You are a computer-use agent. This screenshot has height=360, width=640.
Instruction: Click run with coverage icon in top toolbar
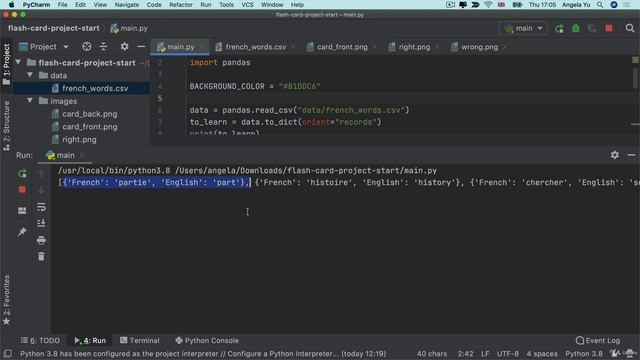(x=592, y=29)
